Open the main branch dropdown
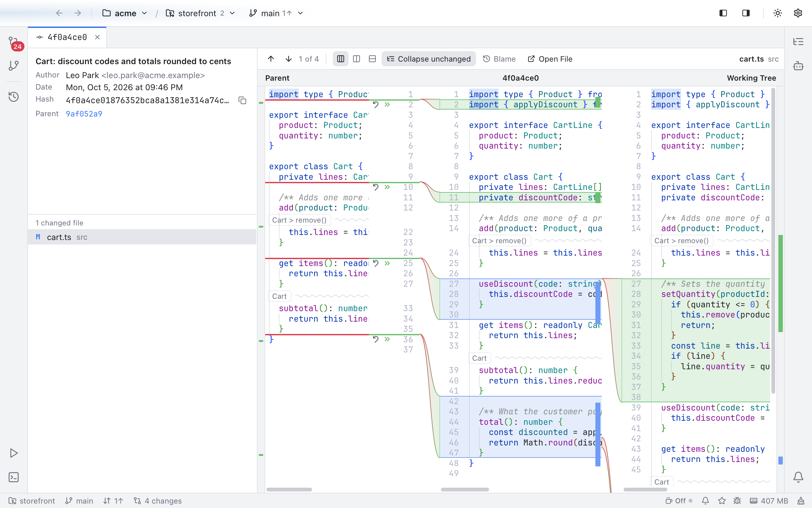812x508 pixels. tap(276, 13)
